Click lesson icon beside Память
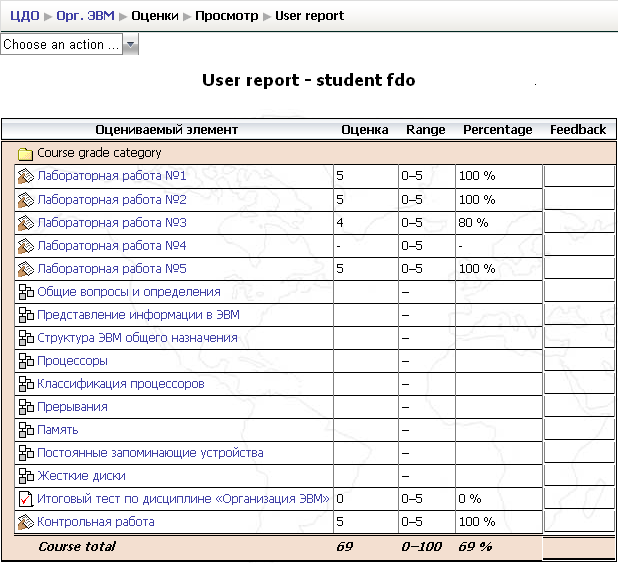This screenshot has height=563, width=618. tap(26, 430)
